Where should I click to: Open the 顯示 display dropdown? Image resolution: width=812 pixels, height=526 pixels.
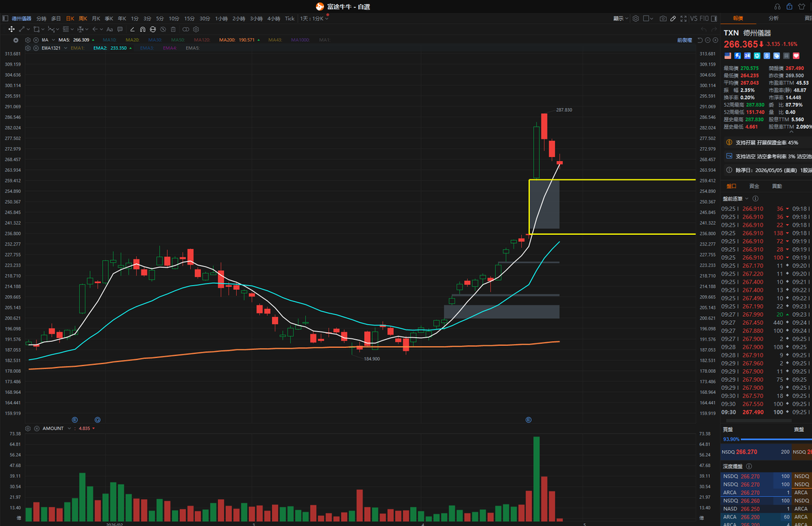tap(621, 18)
